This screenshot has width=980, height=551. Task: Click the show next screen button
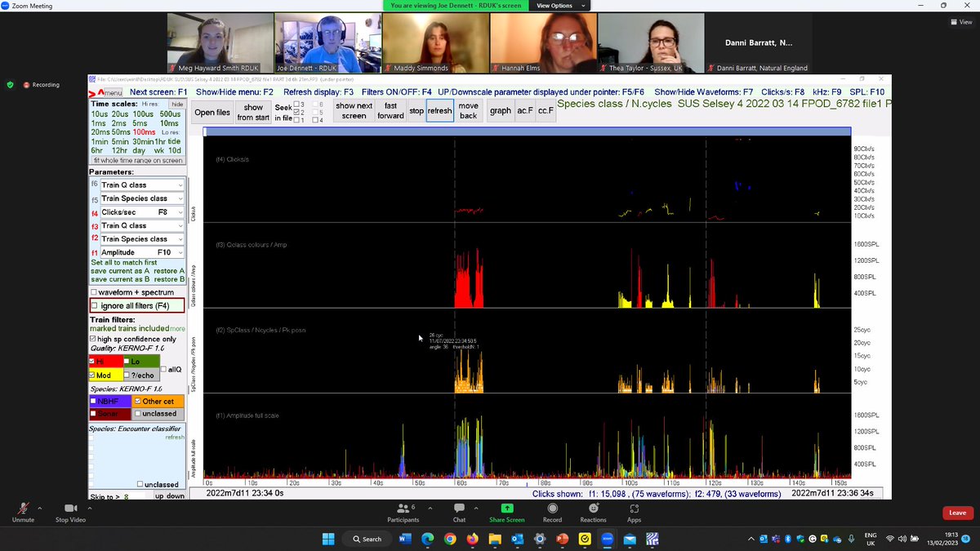(x=354, y=111)
